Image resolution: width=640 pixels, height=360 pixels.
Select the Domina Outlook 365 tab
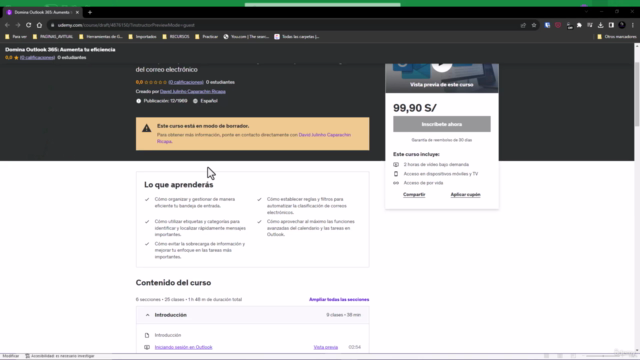point(42,12)
